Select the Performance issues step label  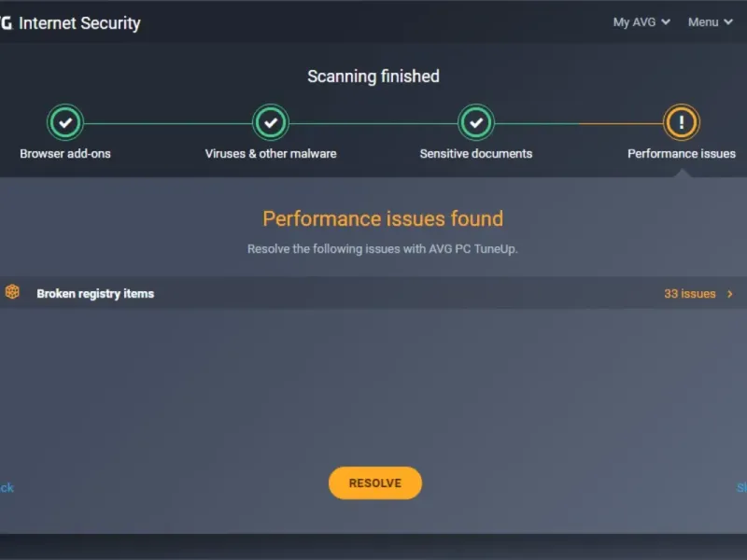682,153
